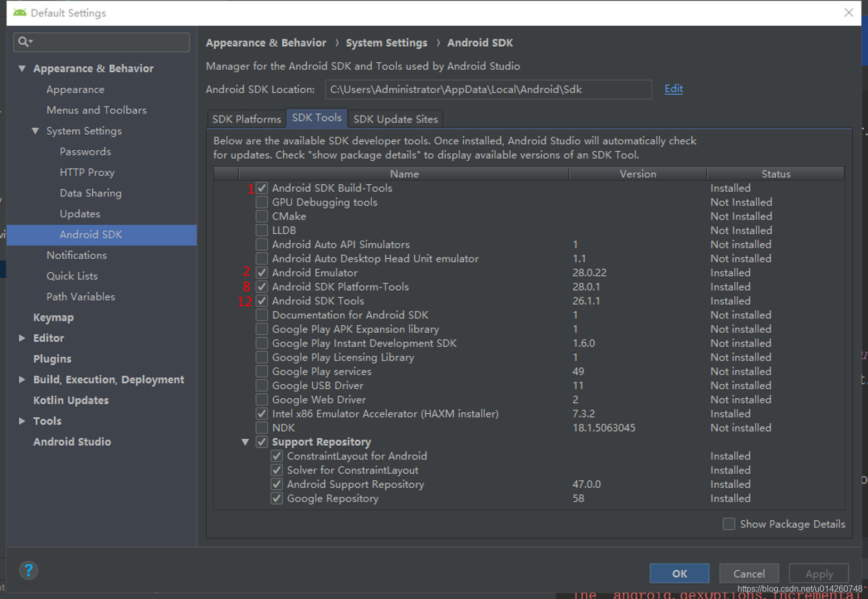Click the Edit SDK location link
This screenshot has height=599, width=868.
point(674,89)
